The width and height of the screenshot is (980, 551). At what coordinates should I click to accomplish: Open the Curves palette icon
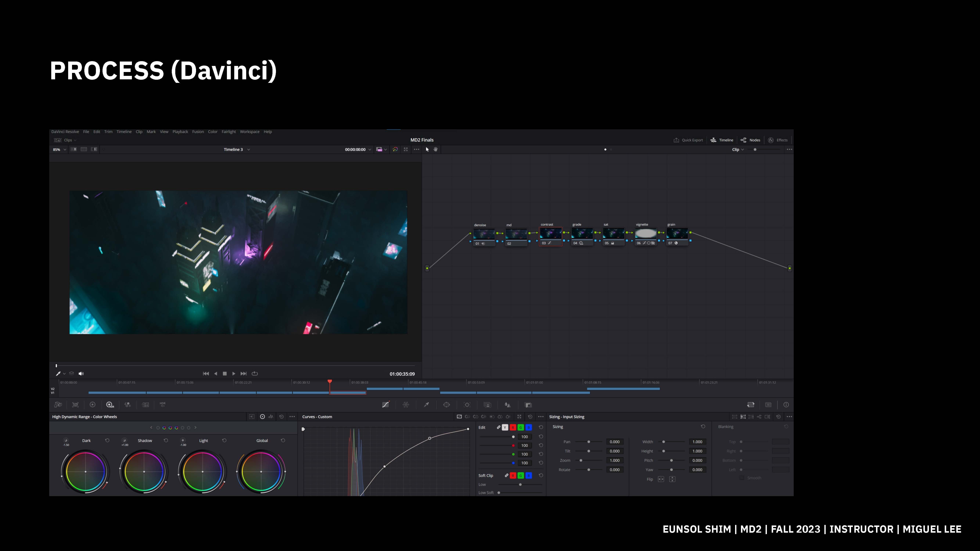pyautogui.click(x=385, y=405)
